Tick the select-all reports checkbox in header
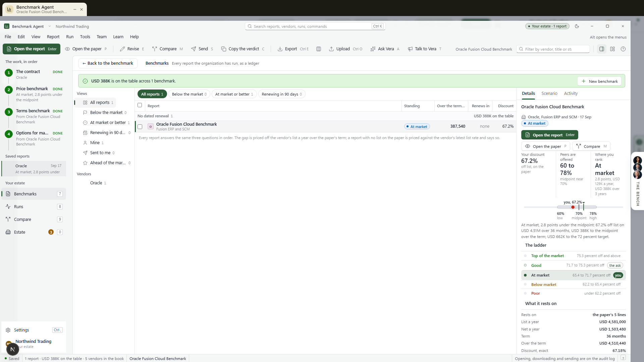 [x=140, y=105]
